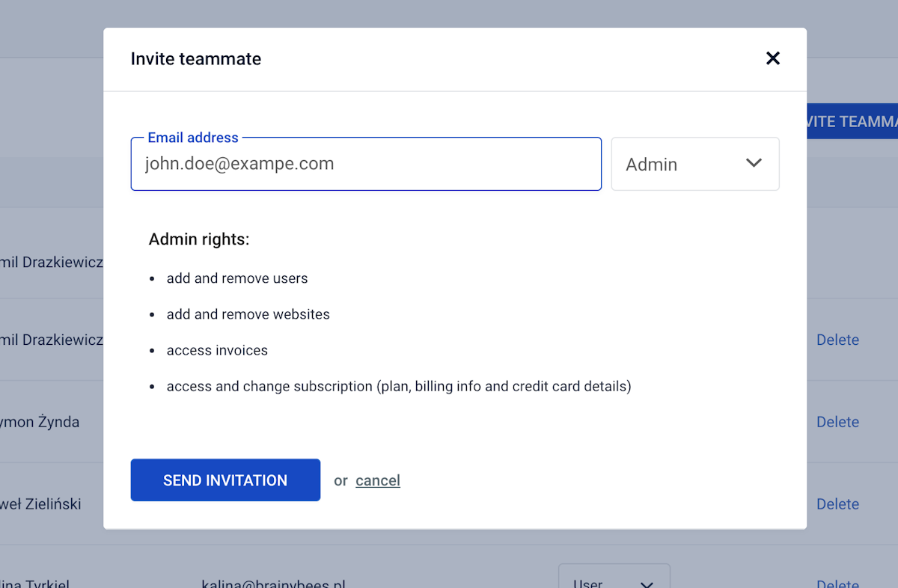Click the Email address input field
Screen dimensions: 898x588
[366, 164]
